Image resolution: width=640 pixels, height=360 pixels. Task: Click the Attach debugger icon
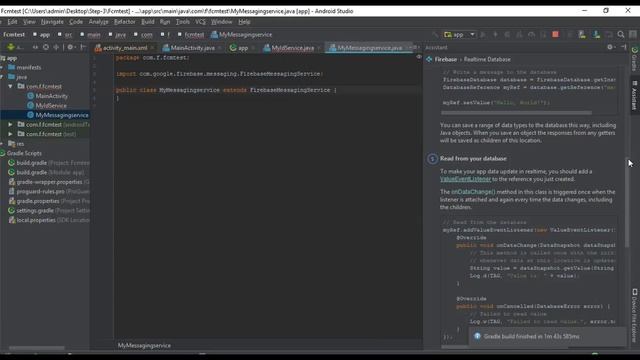click(x=543, y=35)
